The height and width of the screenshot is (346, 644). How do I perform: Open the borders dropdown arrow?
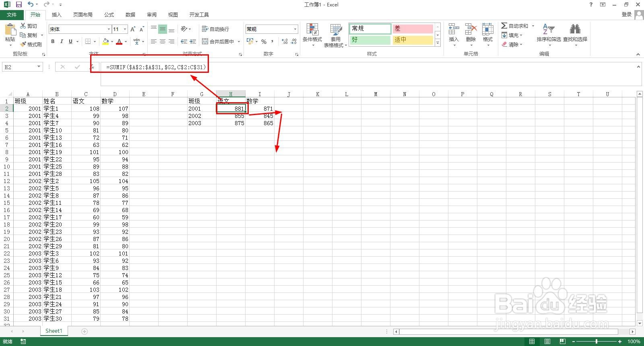click(95, 41)
